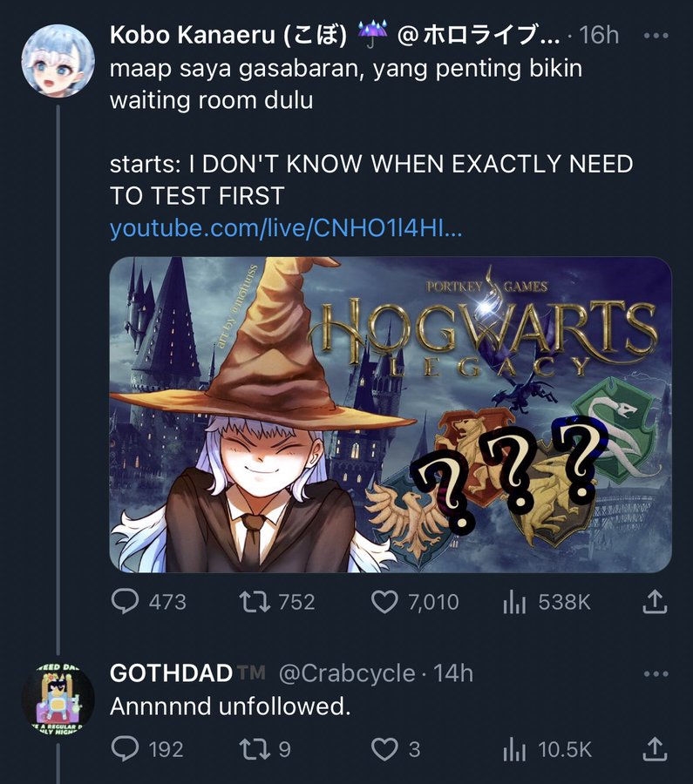Open the Hogwarts Legacy stream thumbnail image
Image resolution: width=693 pixels, height=784 pixels.
click(x=391, y=415)
